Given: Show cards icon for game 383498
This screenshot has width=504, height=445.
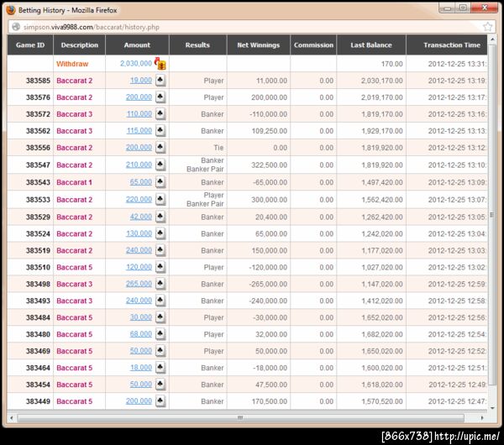Looking at the screenshot, I should [160, 284].
